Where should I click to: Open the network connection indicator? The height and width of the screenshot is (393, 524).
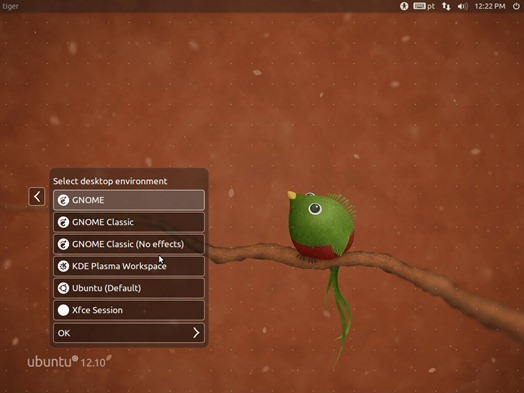(446, 6)
